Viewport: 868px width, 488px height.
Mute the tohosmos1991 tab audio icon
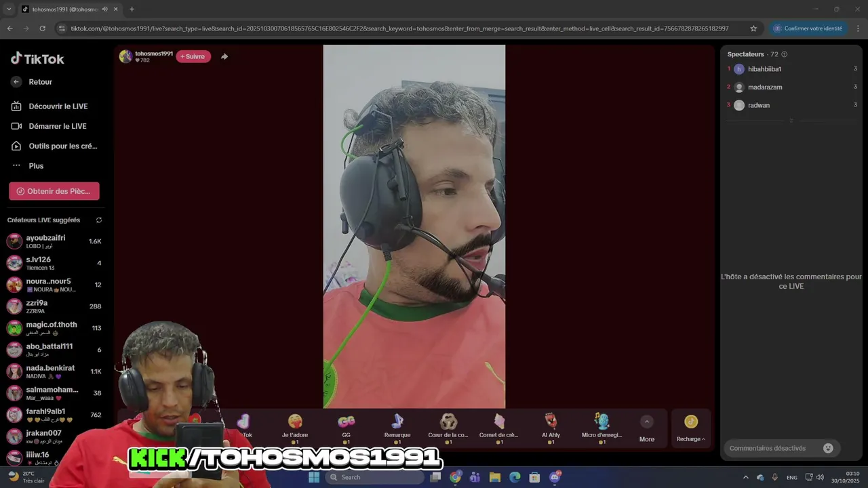104,9
